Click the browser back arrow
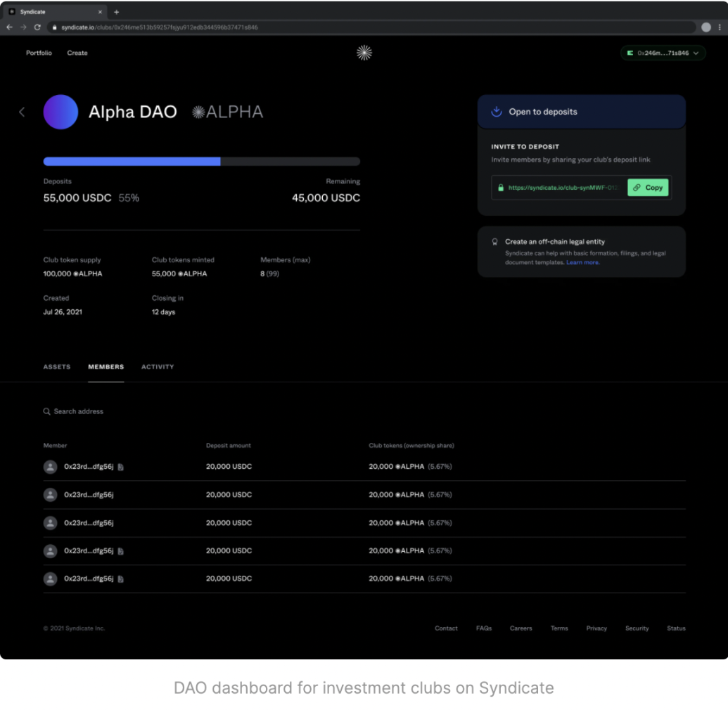Screen dimensions: 728x710 point(9,27)
